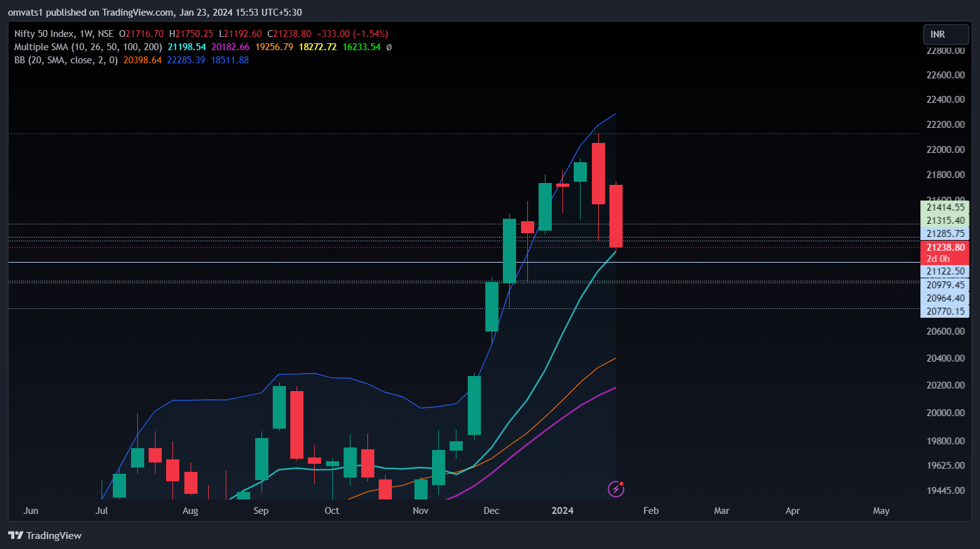Click the 21315.40 price label
The height and width of the screenshot is (549, 980).
click(945, 221)
